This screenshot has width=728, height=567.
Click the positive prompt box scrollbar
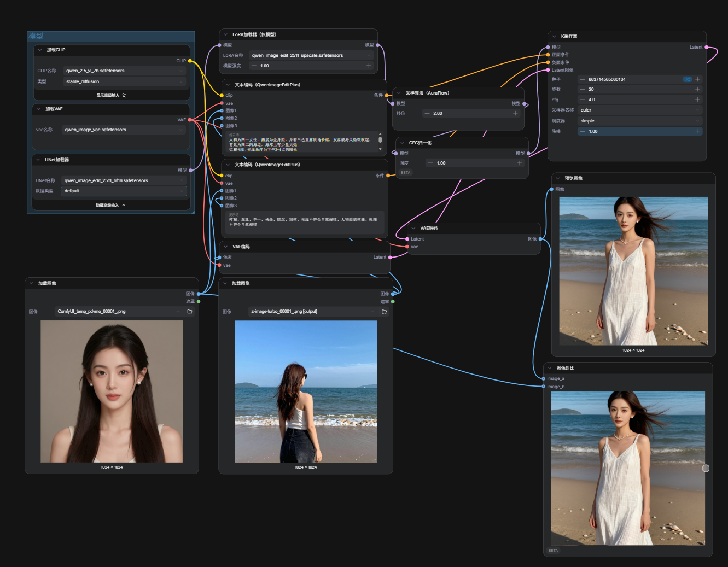pyautogui.click(x=380, y=141)
